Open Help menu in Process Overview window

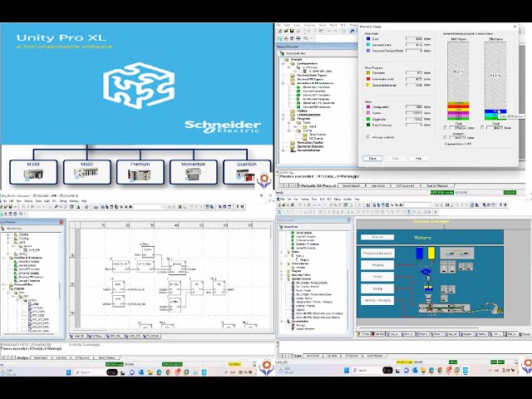357,199
